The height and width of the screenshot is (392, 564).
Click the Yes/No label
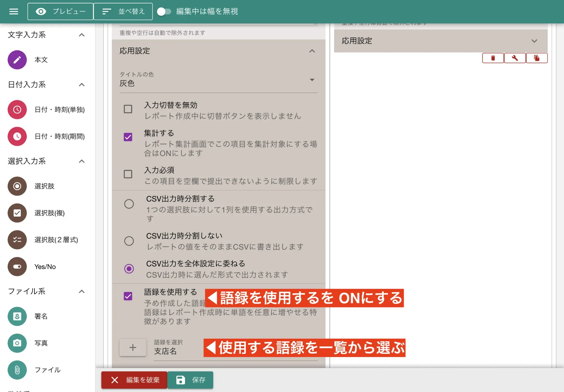(x=45, y=267)
